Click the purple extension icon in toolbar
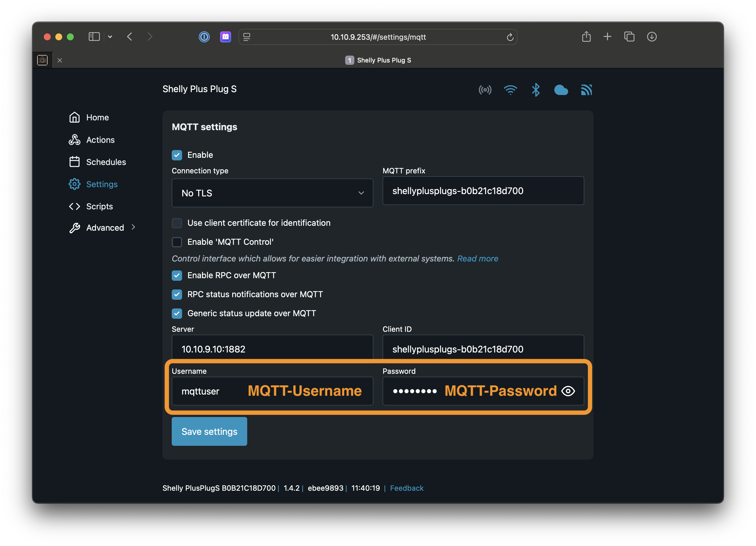The image size is (756, 546). [226, 37]
